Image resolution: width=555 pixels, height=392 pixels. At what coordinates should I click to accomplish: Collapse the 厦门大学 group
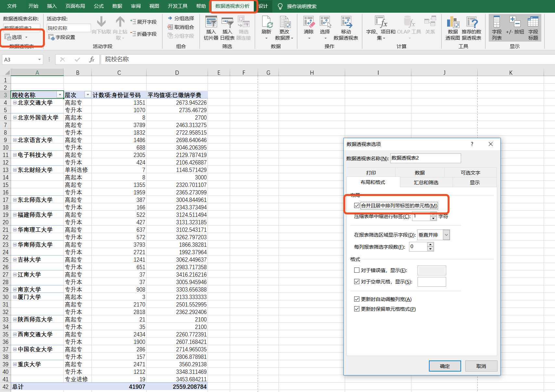(15, 297)
